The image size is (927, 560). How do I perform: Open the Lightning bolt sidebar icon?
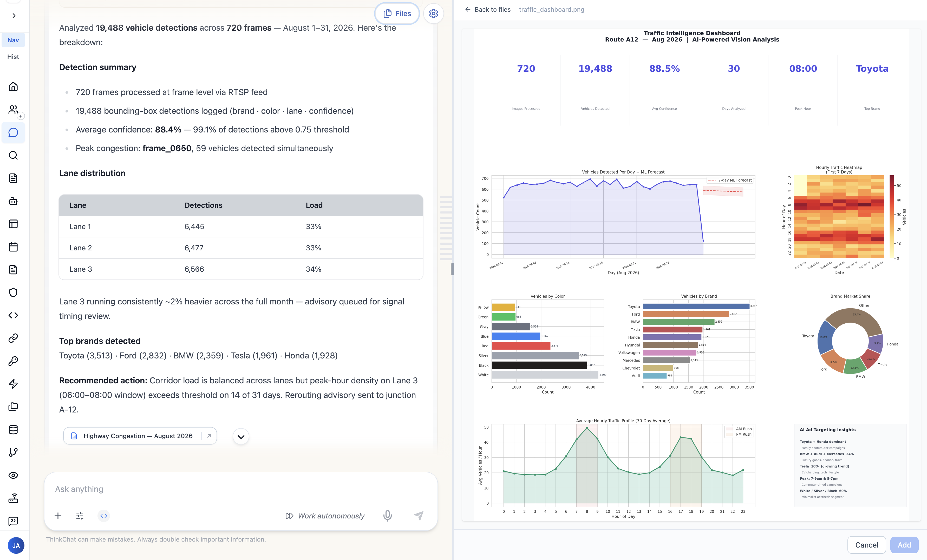point(13,384)
